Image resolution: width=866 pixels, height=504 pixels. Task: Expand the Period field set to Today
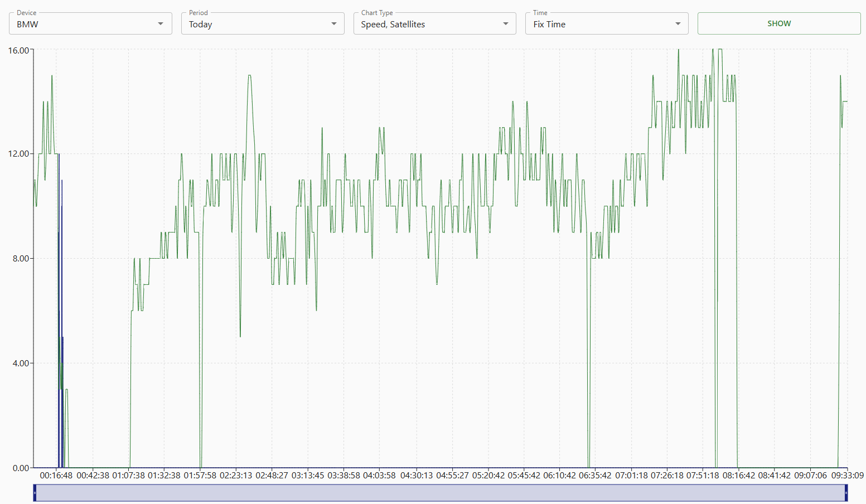point(257,24)
